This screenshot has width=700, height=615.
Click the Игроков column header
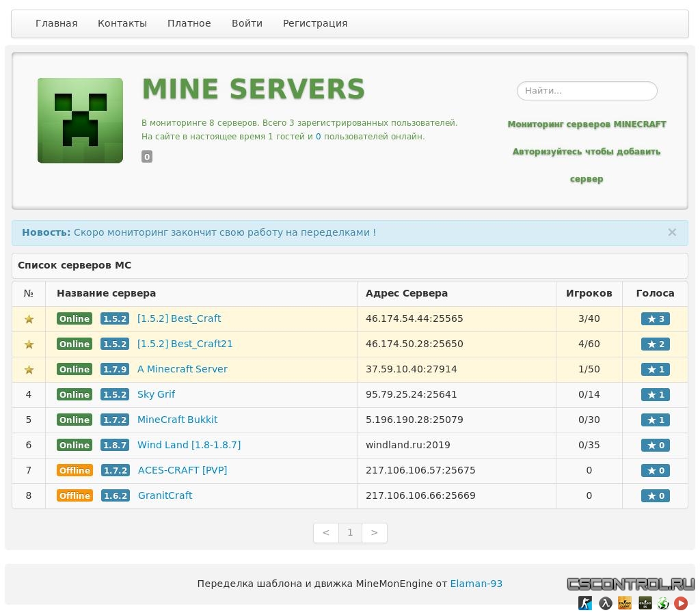click(589, 293)
